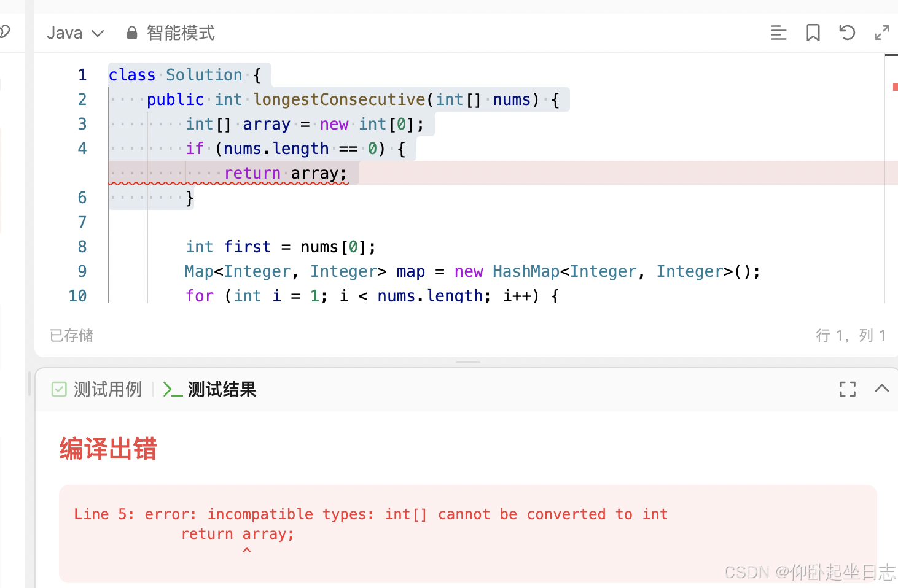Screen dimensions: 898x588
Task: Click the panel divider handle to resize
Action: point(467,363)
